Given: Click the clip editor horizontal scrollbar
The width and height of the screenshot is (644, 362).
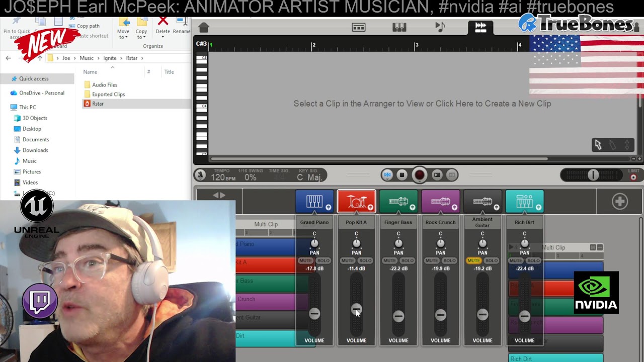Looking at the screenshot, I should (x=378, y=159).
